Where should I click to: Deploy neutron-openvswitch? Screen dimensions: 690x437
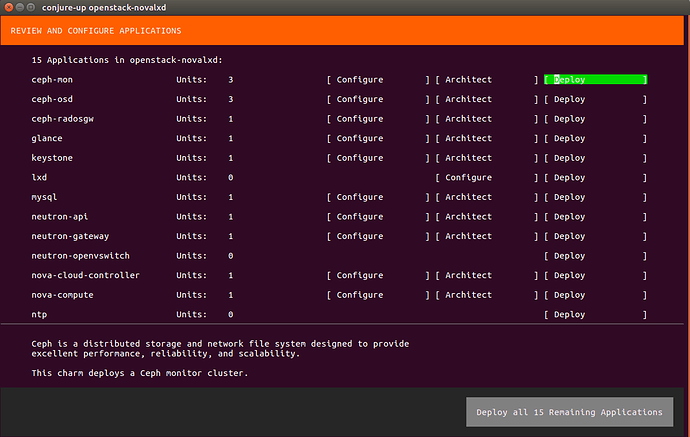[595, 256]
